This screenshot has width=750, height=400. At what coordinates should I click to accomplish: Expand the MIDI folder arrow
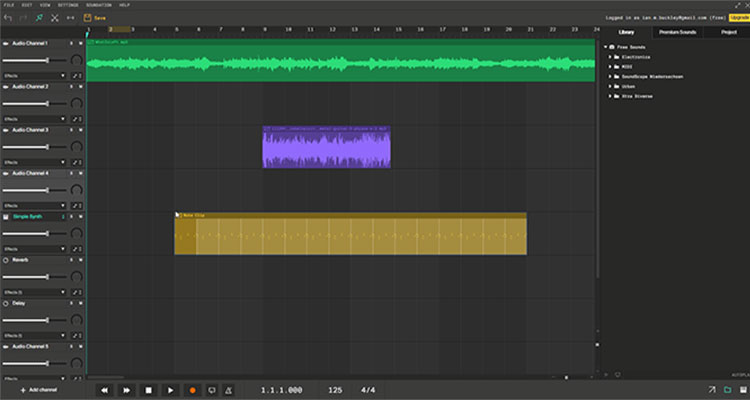(x=610, y=67)
